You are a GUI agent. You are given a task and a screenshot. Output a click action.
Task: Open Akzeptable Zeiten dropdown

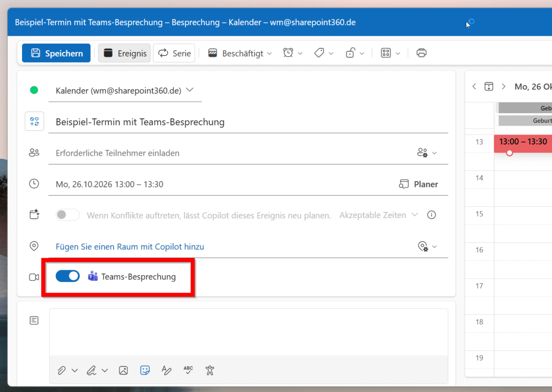pos(379,215)
